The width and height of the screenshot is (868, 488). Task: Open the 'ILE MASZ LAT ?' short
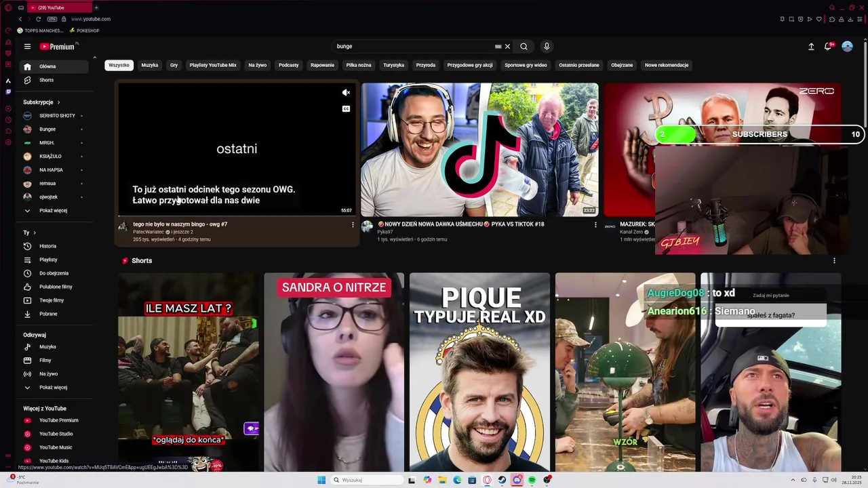tap(189, 372)
